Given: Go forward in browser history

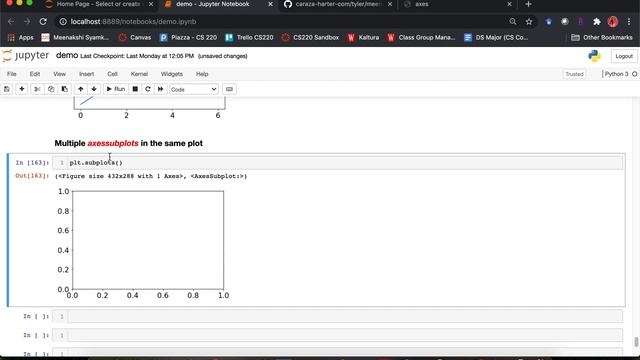Looking at the screenshot, I should tap(27, 22).
